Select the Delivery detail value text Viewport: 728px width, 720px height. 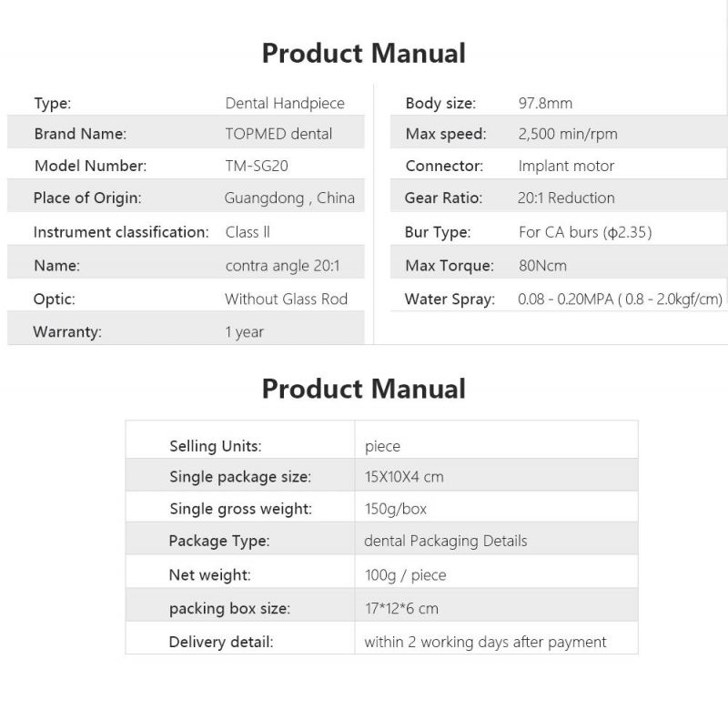[485, 642]
